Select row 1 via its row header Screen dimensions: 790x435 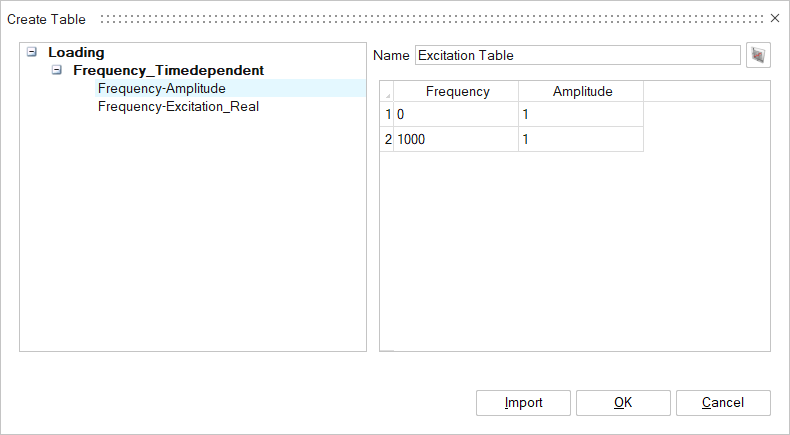click(x=387, y=115)
